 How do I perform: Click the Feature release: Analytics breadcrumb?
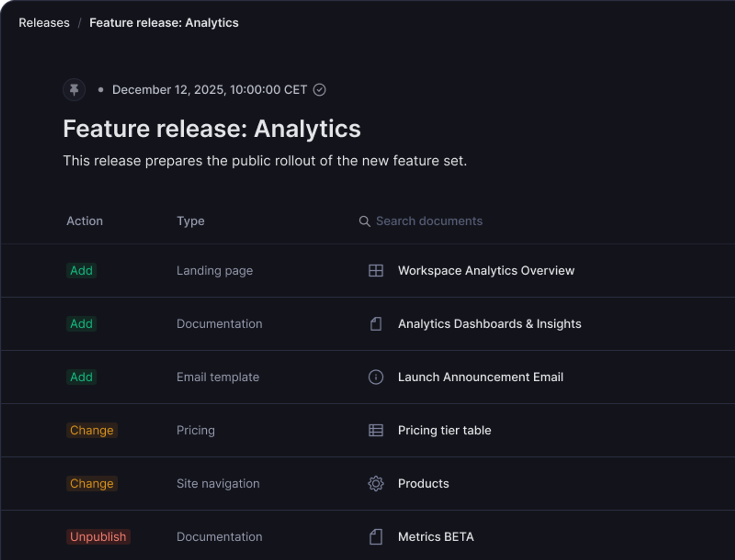coord(164,23)
